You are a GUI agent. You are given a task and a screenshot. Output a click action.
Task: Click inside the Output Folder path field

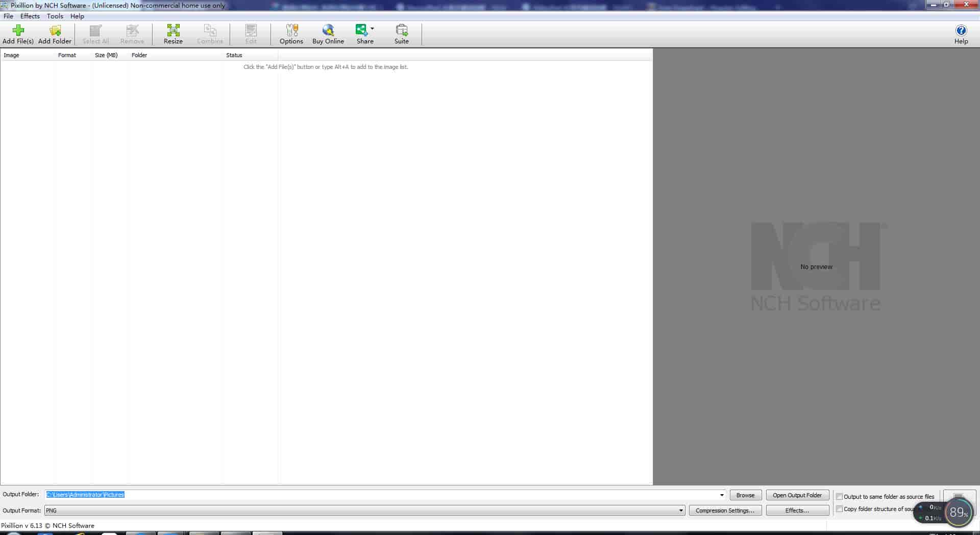click(x=357, y=495)
